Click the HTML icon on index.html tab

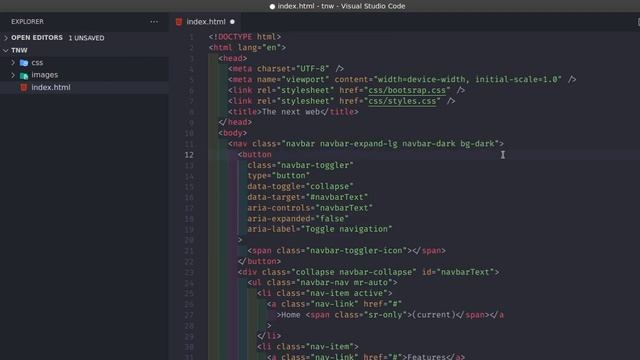(x=179, y=22)
